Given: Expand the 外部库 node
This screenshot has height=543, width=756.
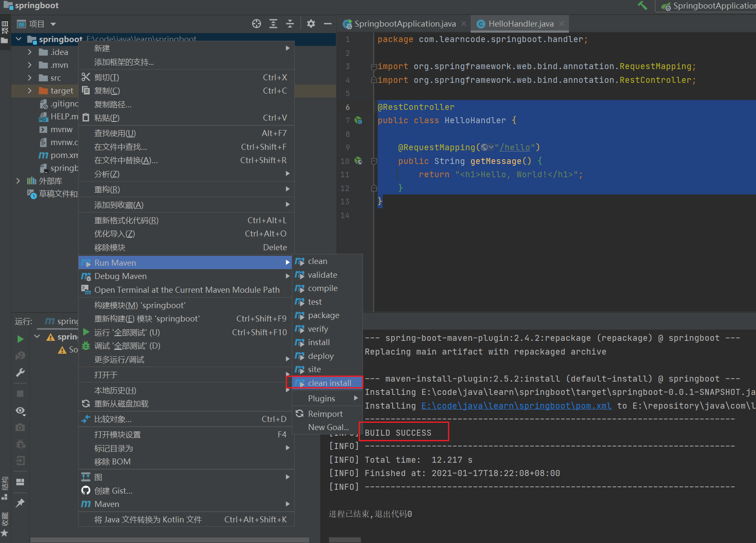Looking at the screenshot, I should coord(18,181).
